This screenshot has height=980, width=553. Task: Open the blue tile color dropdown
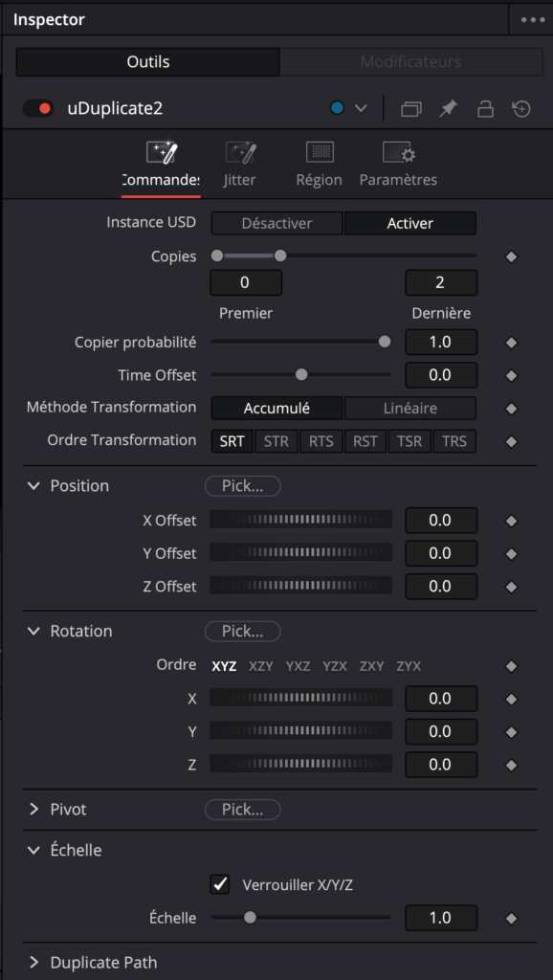(x=361, y=109)
